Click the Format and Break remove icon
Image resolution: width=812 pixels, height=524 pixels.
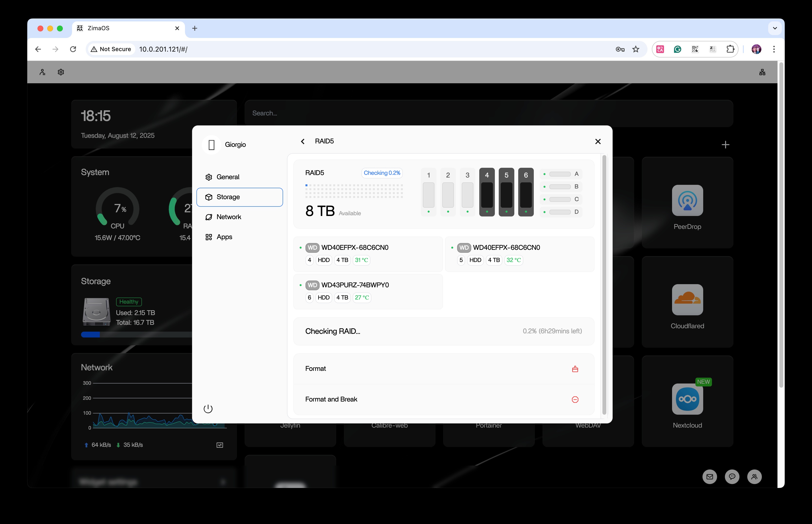click(x=575, y=400)
